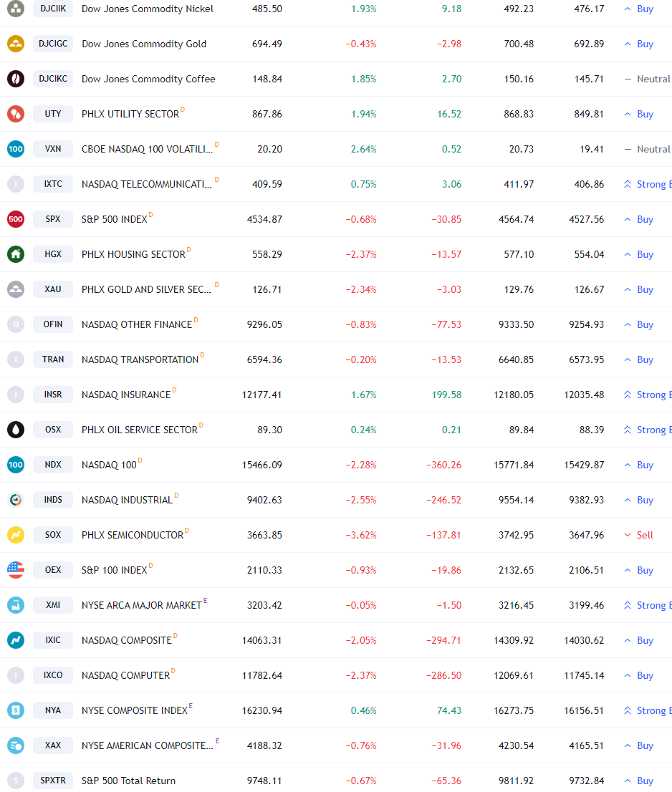Click the high value 15771.84 for NDX

click(x=514, y=465)
